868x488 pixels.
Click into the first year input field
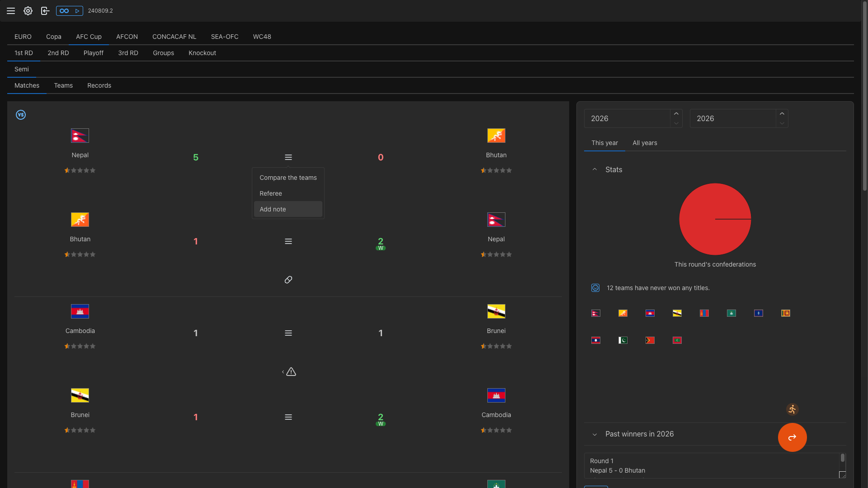pyautogui.click(x=627, y=118)
